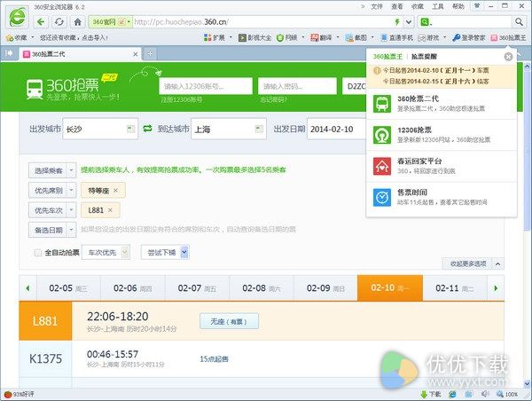Open 售票时间 in the popup panel
532x401 pixels.
(442, 197)
